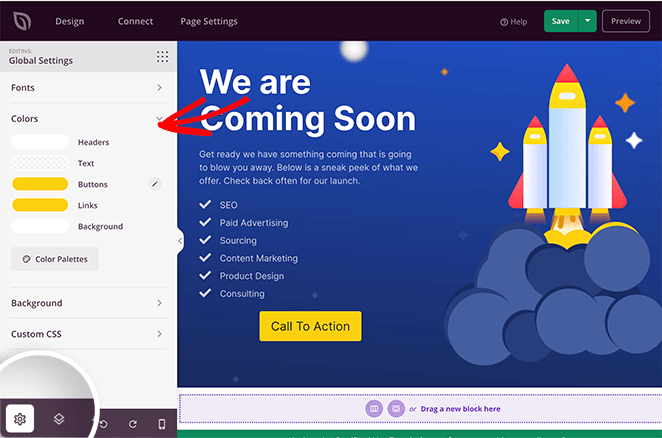Click the SeedProd leaf logo

pos(22,21)
